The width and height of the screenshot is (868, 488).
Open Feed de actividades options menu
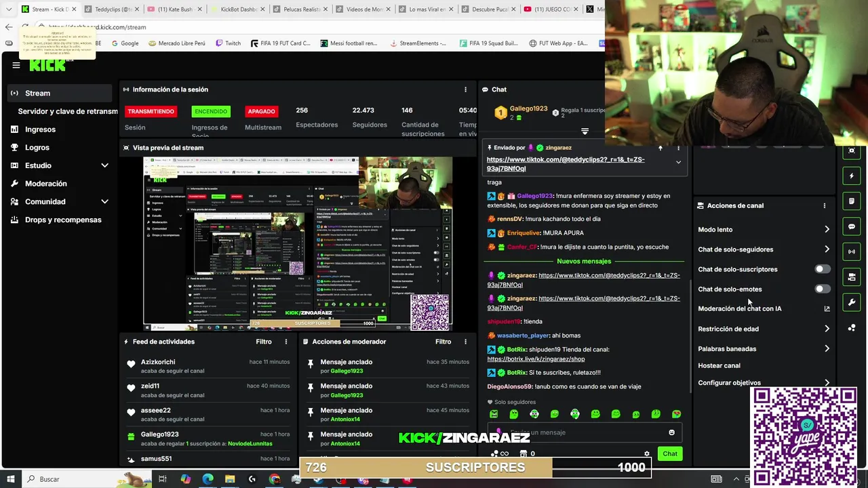pos(286,342)
